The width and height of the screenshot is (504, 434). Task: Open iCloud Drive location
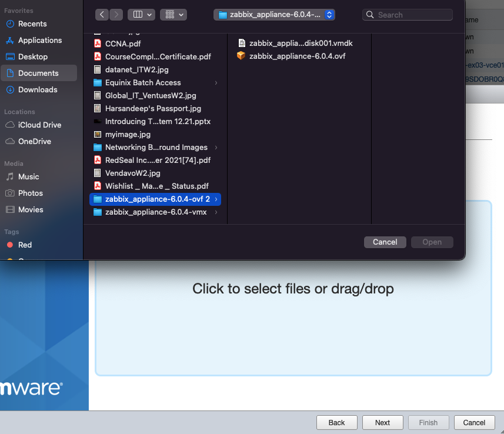[x=39, y=125]
